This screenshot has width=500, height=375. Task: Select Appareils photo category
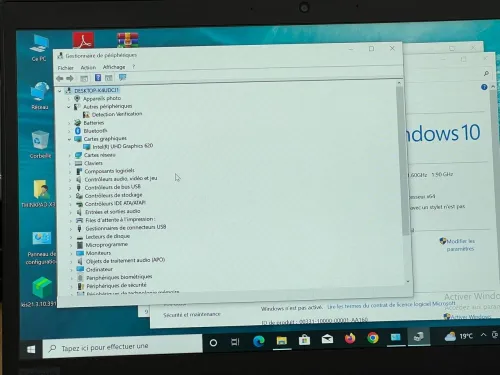click(102, 98)
